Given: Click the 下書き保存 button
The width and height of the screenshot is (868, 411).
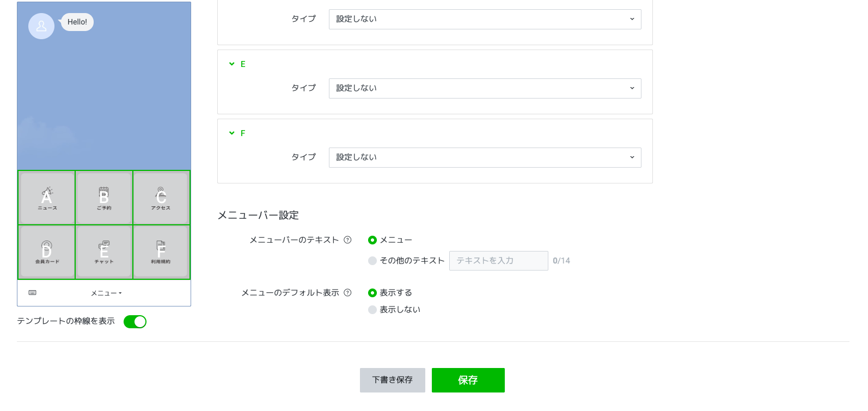Looking at the screenshot, I should point(392,380).
